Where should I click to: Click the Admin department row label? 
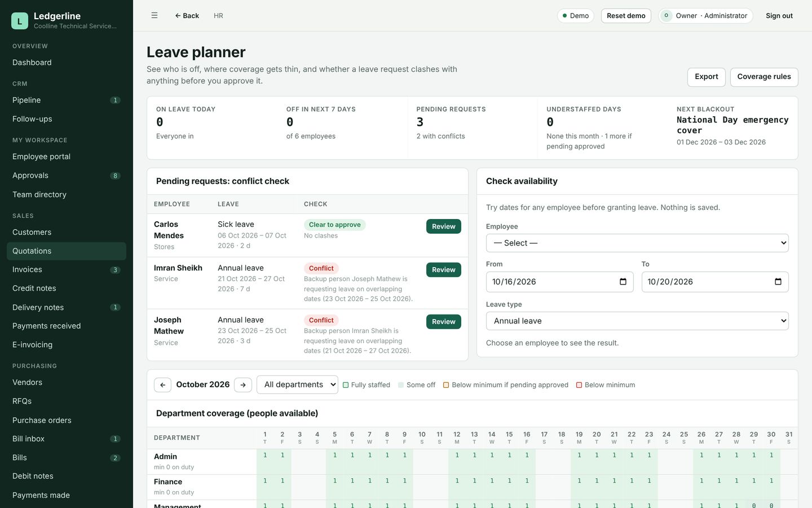click(166, 457)
